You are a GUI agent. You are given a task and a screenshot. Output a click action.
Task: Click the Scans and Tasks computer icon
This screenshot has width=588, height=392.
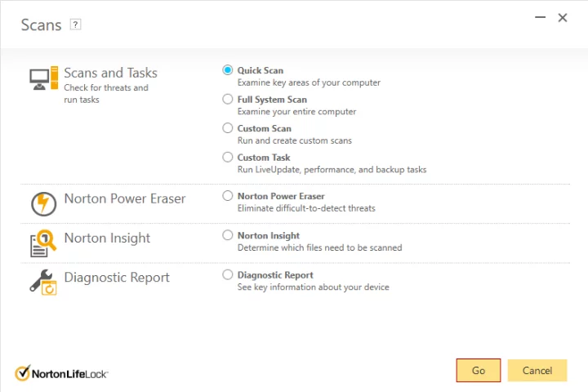coord(44,78)
